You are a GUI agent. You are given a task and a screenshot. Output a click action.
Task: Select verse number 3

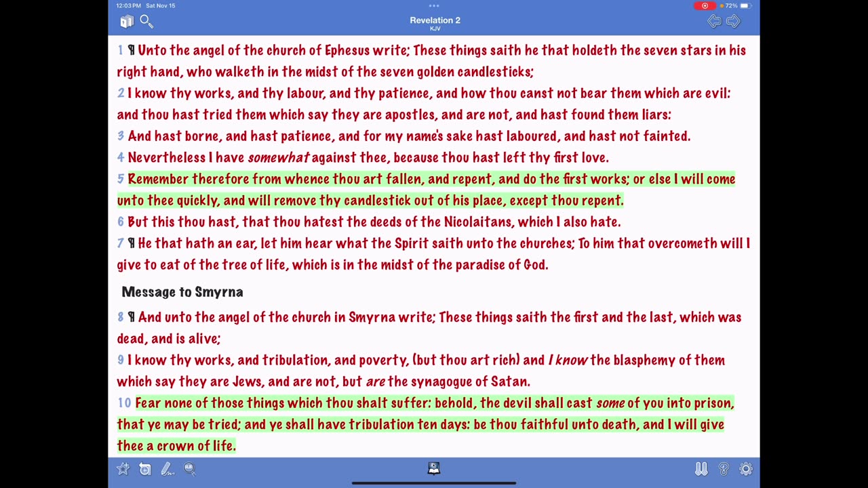pos(121,136)
